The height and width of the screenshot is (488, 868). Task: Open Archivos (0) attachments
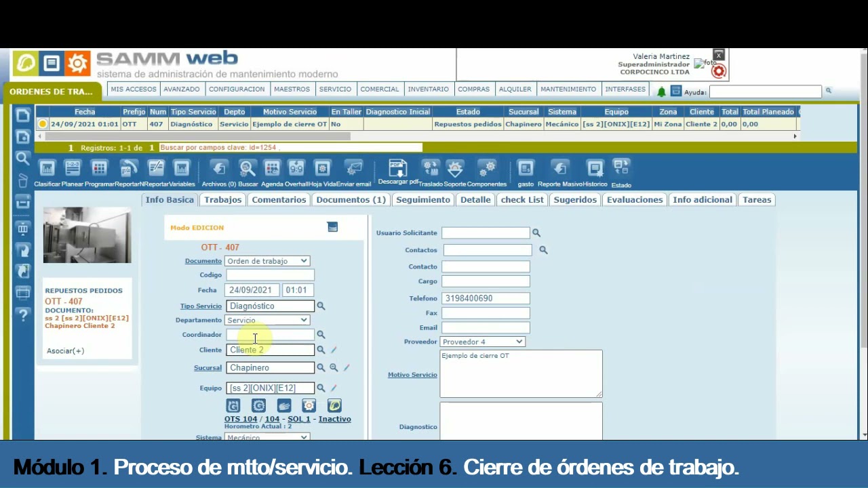point(218,168)
